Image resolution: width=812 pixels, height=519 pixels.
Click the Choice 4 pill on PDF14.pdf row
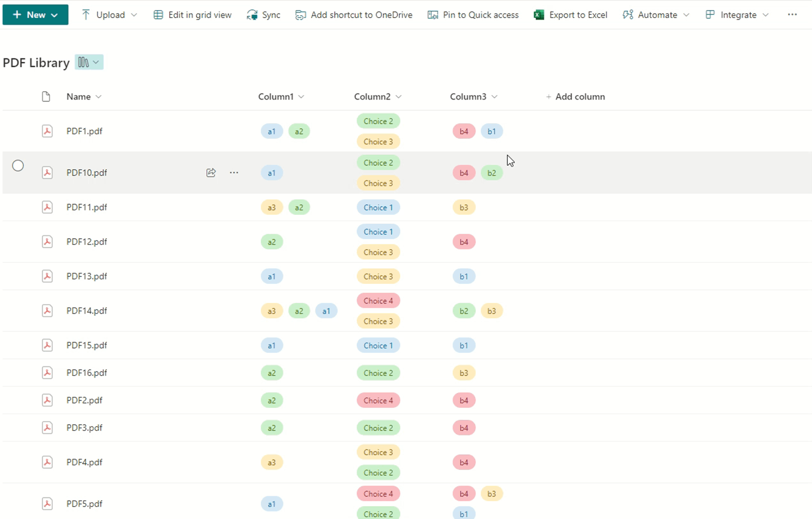[x=378, y=301]
